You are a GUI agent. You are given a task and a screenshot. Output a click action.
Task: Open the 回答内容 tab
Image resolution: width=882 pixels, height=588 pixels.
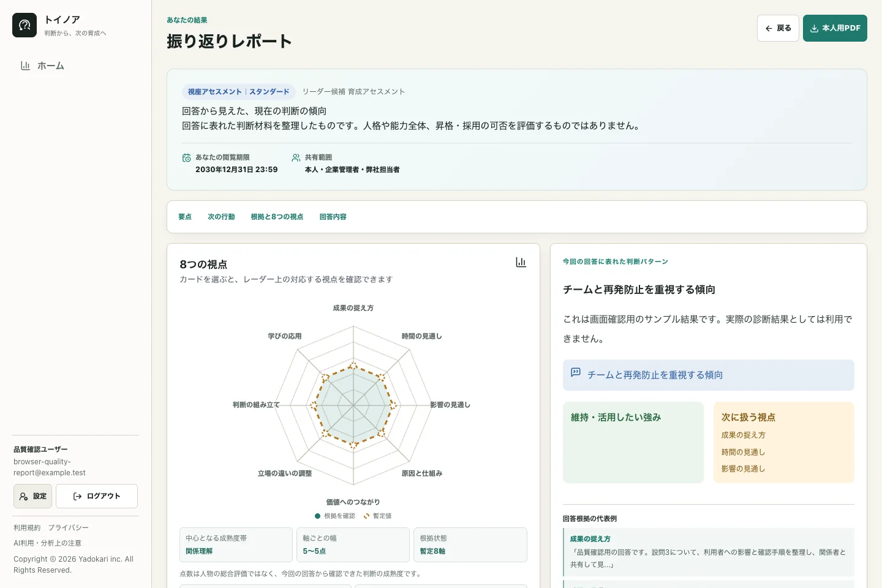click(x=333, y=217)
